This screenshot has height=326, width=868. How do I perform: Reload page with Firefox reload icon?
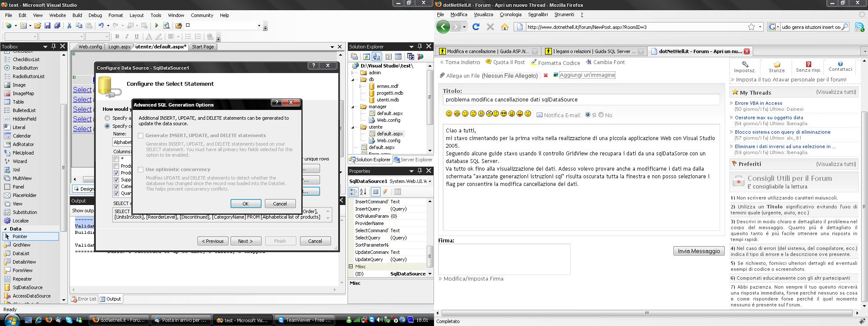[x=476, y=27]
